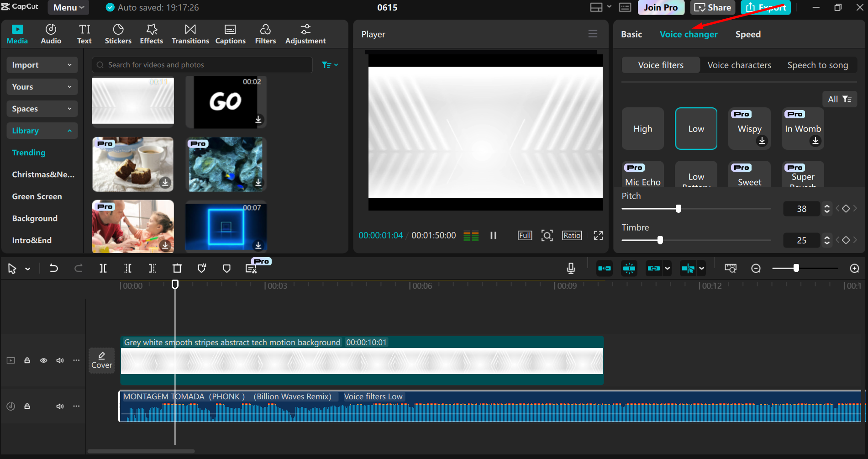Click the Join Pro button
The image size is (868, 459).
[660, 7]
